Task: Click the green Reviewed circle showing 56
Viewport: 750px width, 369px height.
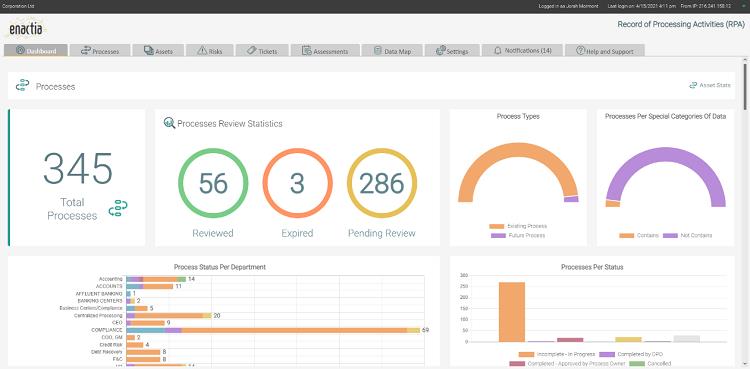Action: 213,183
